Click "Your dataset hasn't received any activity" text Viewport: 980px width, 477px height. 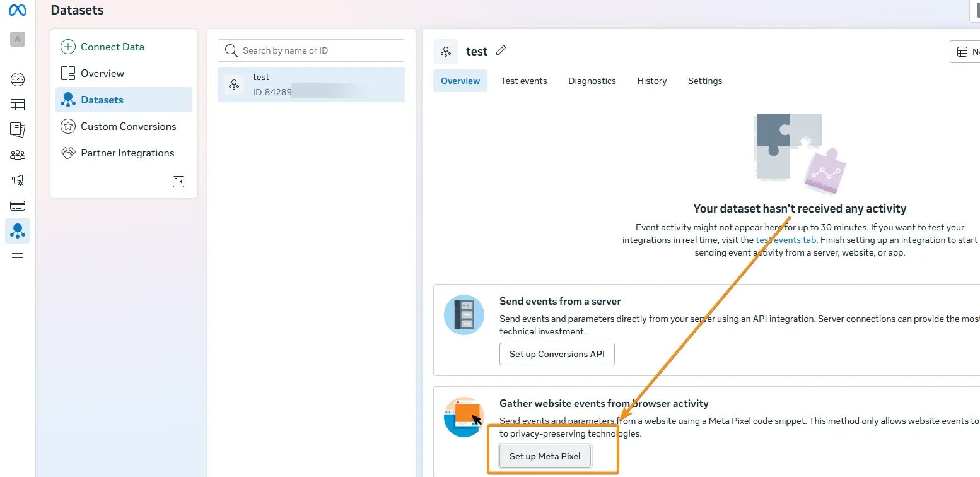[x=800, y=208]
